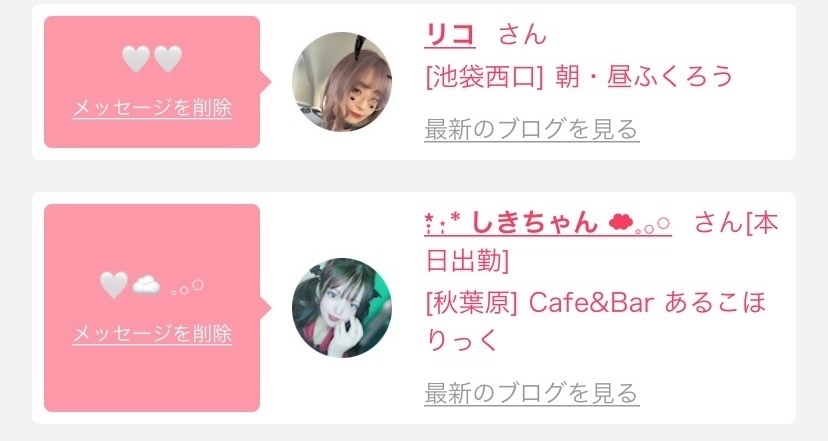Click the 本日出勤 status label
This screenshot has height=441, width=828.
602,241
